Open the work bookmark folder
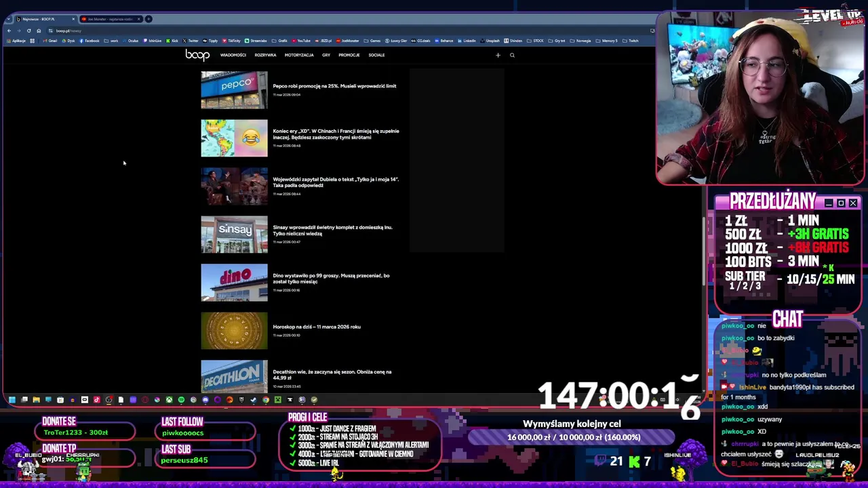 (x=111, y=41)
